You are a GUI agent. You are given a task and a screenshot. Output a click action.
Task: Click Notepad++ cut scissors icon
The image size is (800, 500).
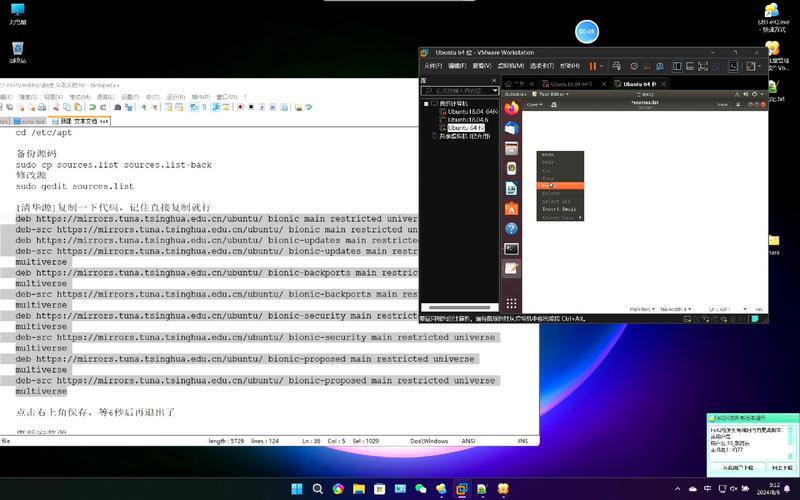56,107
